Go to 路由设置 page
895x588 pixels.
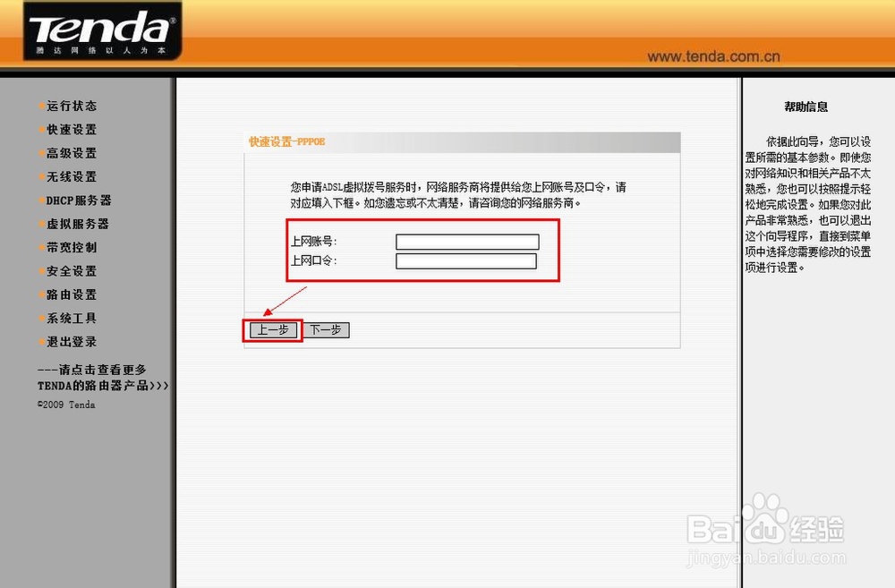point(72,294)
